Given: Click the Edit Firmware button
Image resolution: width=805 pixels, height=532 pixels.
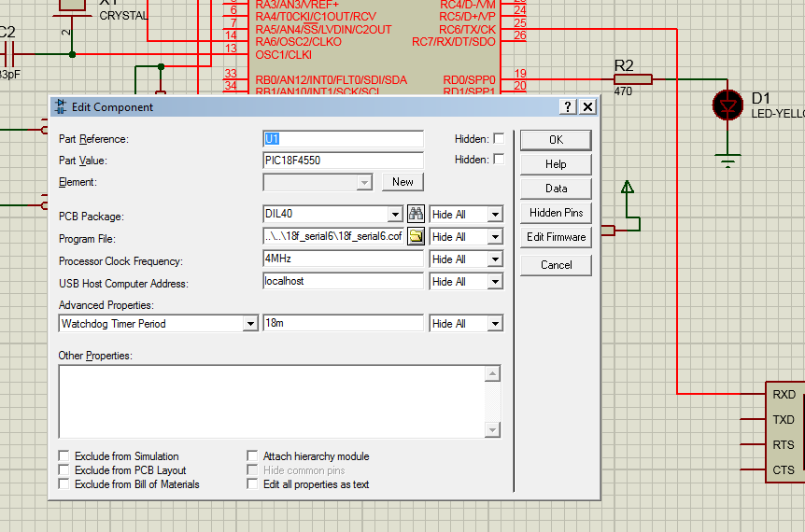Looking at the screenshot, I should coord(556,237).
